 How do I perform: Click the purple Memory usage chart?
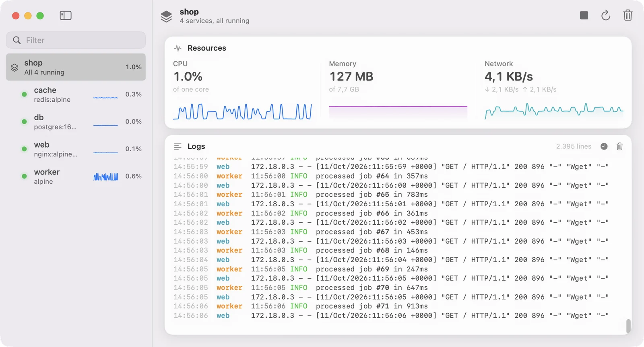pos(398,111)
